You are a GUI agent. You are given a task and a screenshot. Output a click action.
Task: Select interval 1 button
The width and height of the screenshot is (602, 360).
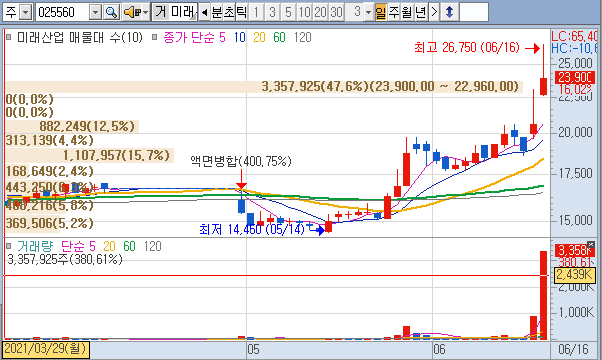click(256, 12)
